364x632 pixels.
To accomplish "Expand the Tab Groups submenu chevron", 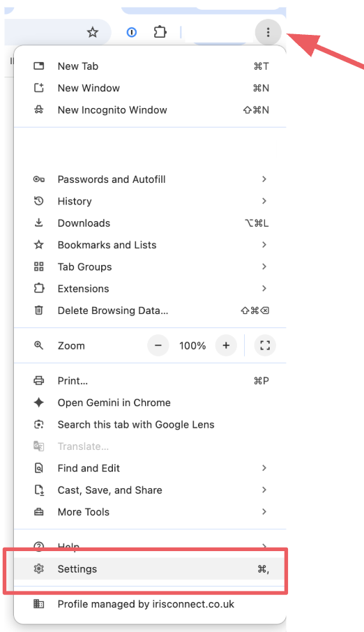I will tap(264, 266).
